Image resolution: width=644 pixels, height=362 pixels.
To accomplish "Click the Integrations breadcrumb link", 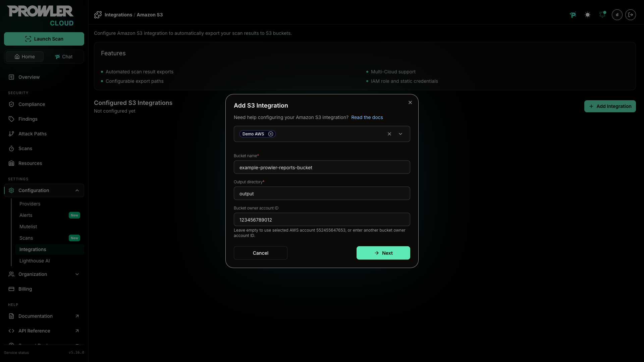I will click(x=118, y=15).
